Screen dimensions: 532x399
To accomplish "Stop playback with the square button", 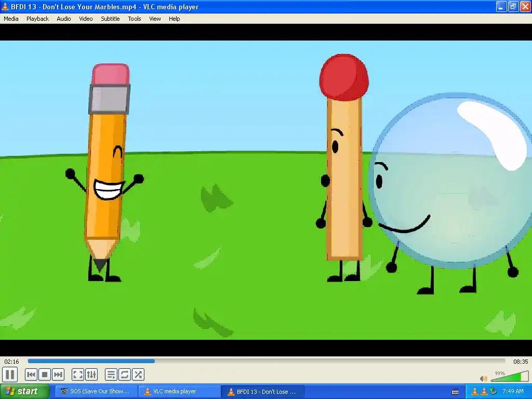I will 45,375.
